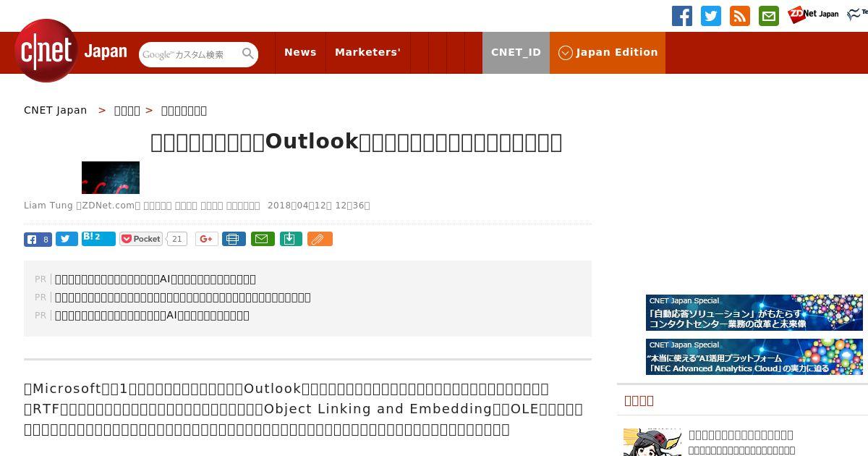The height and width of the screenshot is (456, 868).
Task: Open first sidebar article headline
Action: [x=741, y=434]
